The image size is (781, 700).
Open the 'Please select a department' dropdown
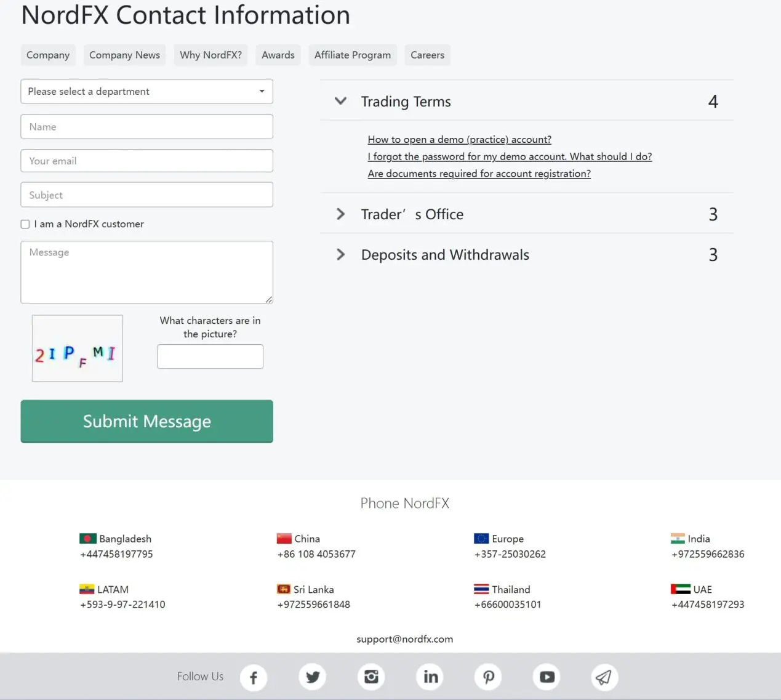coord(146,91)
